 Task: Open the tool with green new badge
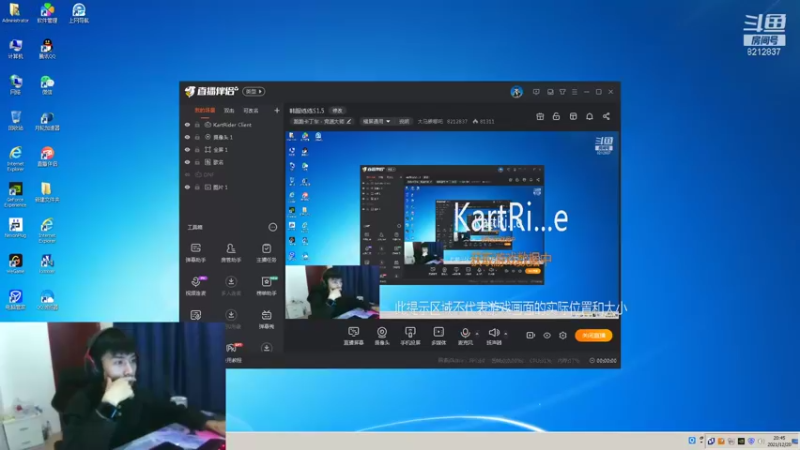(x=266, y=286)
